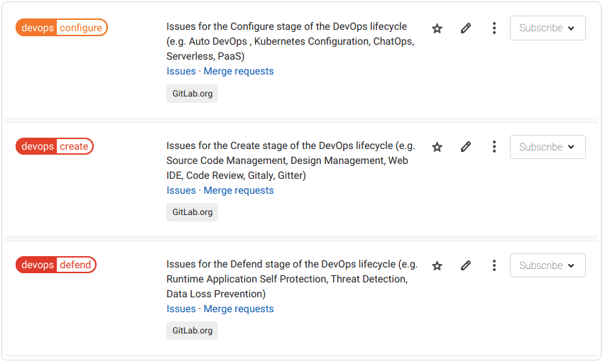
Task: Edit the devops create label
Action: point(466,147)
